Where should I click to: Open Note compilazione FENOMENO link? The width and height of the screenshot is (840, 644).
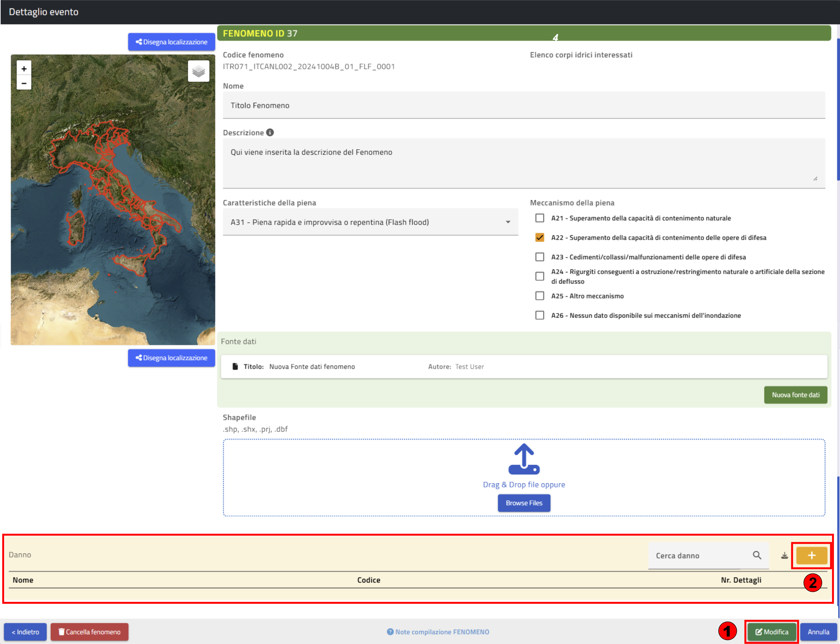(x=438, y=632)
